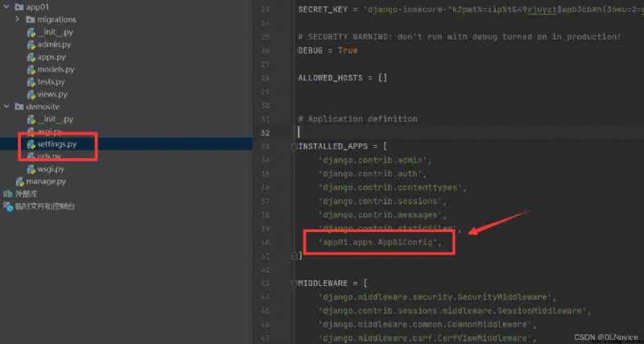Open models.py in app01
This screenshot has width=644, height=344.
[56, 69]
